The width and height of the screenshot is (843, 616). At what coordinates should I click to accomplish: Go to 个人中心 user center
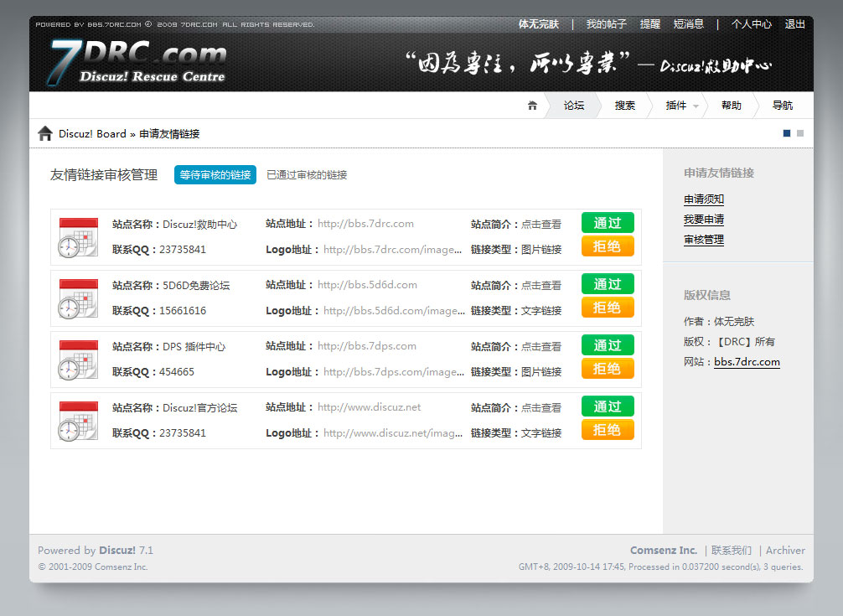[x=752, y=24]
